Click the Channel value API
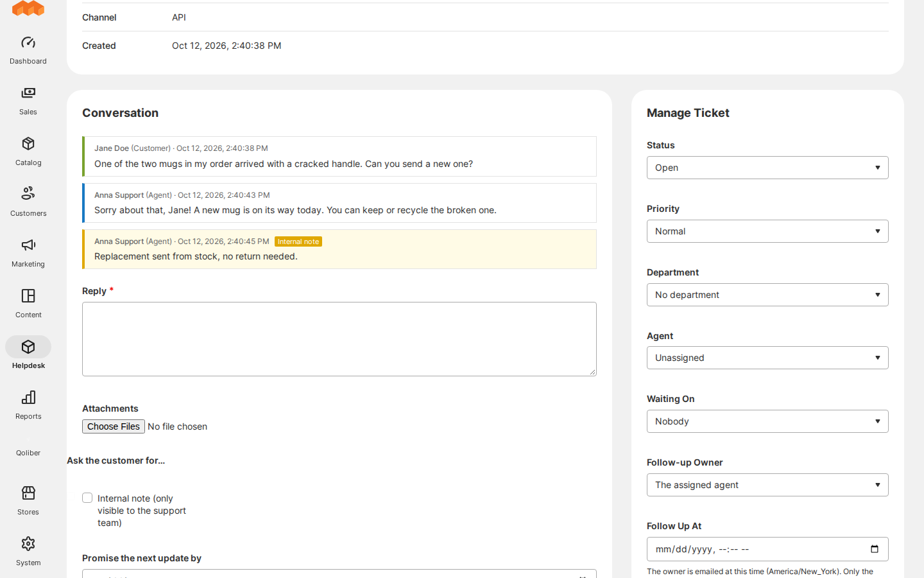 [x=179, y=17]
